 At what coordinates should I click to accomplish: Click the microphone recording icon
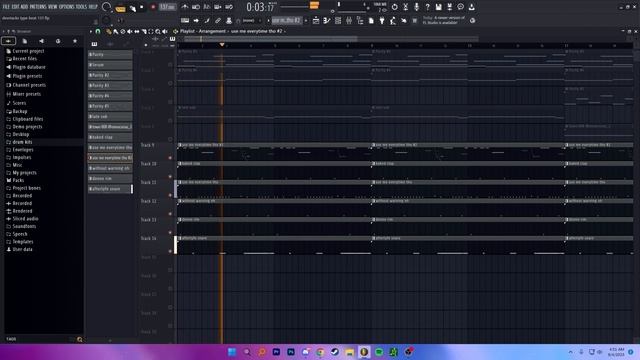click(416, 7)
